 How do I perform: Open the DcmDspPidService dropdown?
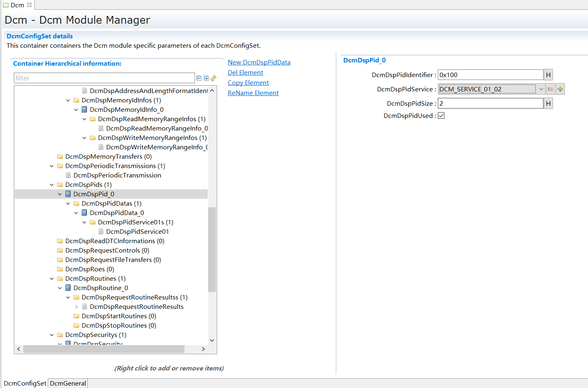pyautogui.click(x=541, y=89)
